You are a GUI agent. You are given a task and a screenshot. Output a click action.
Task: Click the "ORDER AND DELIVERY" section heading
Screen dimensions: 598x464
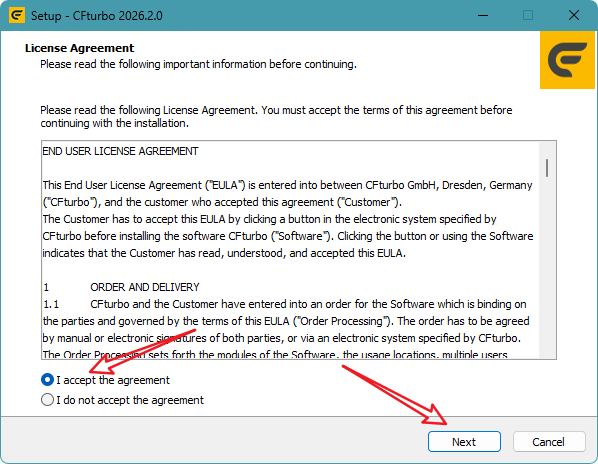click(x=145, y=287)
